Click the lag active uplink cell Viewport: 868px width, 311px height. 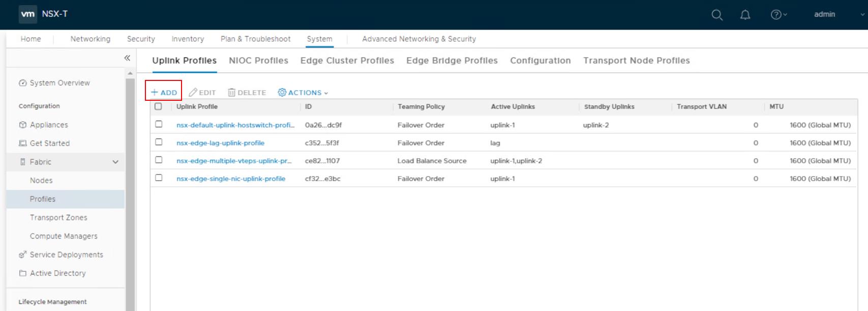tap(495, 143)
